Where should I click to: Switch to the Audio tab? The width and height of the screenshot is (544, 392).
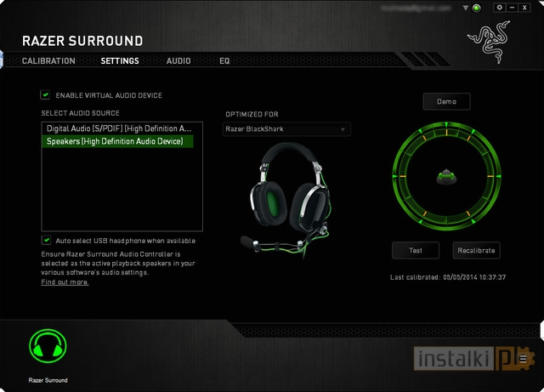pos(178,60)
